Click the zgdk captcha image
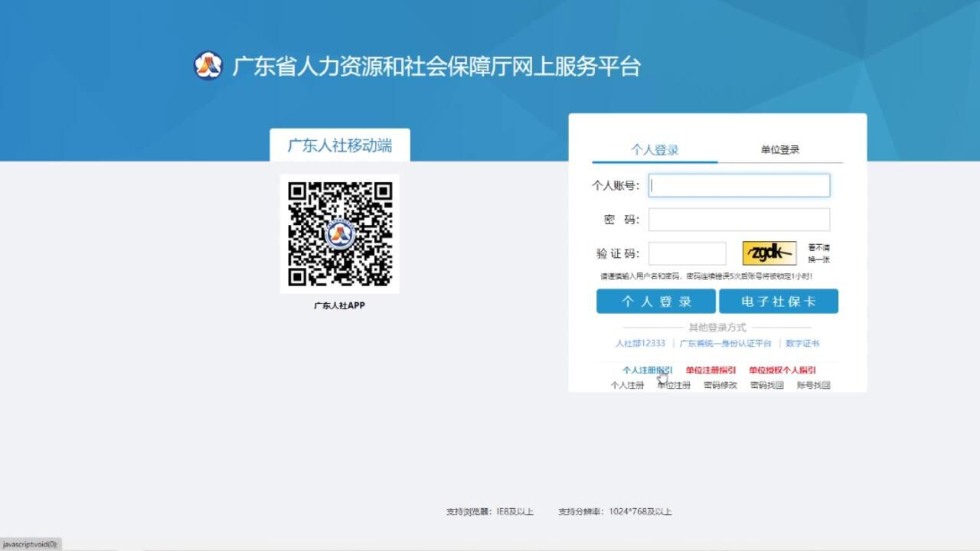 [769, 252]
